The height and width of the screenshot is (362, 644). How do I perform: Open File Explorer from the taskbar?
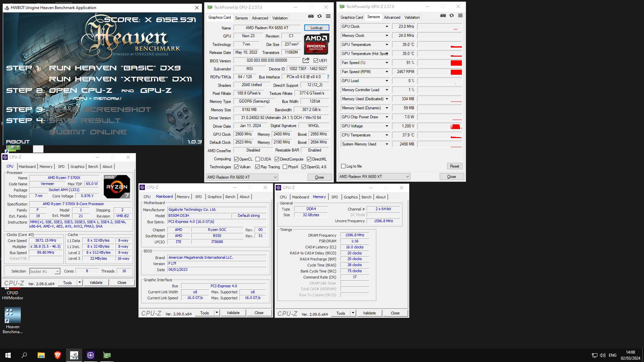[41, 355]
